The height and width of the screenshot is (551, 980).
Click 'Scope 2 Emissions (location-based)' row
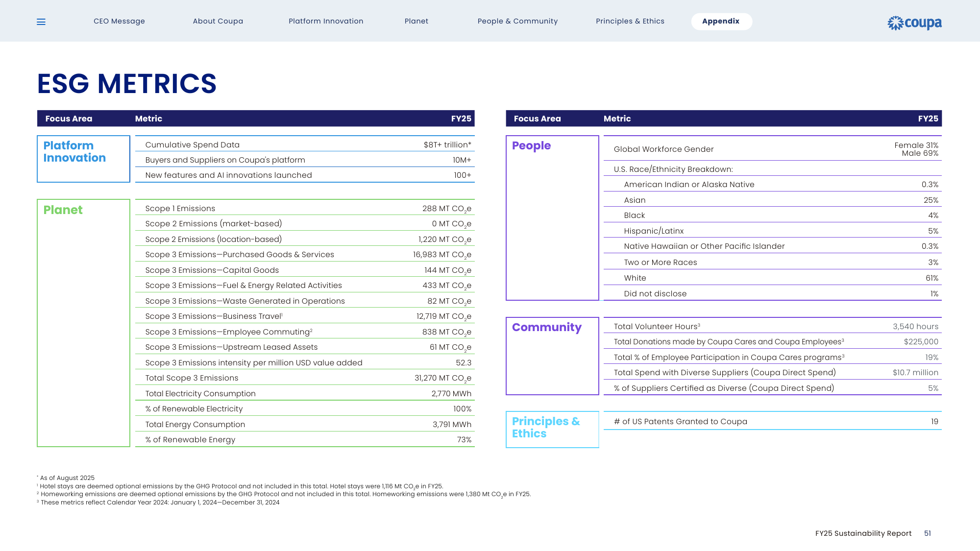point(305,239)
